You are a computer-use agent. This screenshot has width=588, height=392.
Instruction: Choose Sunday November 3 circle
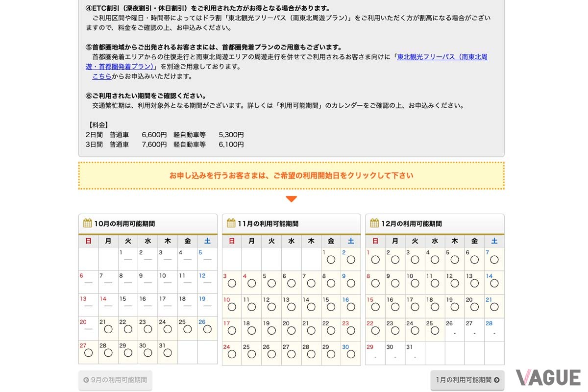point(232,283)
